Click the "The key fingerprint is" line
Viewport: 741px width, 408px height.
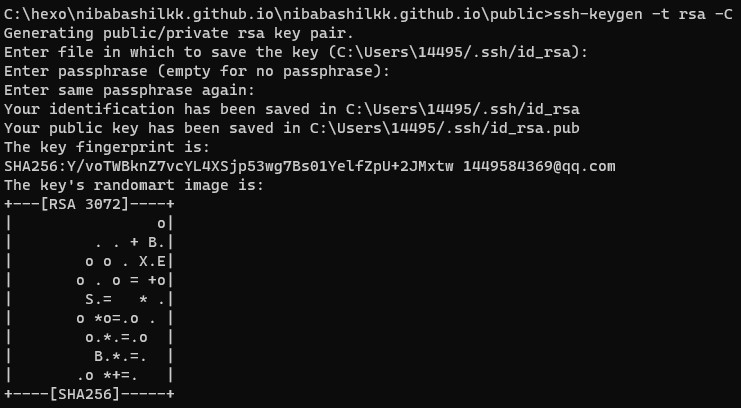pyautogui.click(x=114, y=147)
